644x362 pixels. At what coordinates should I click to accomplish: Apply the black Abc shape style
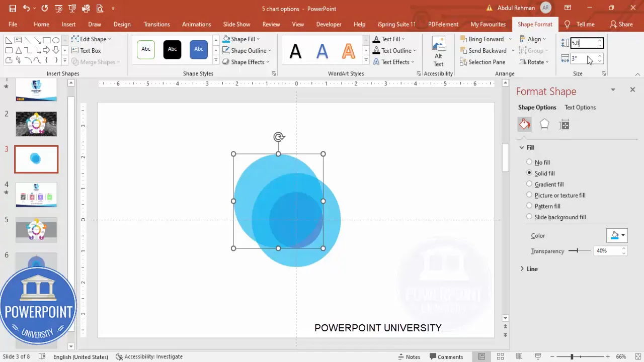point(172,49)
